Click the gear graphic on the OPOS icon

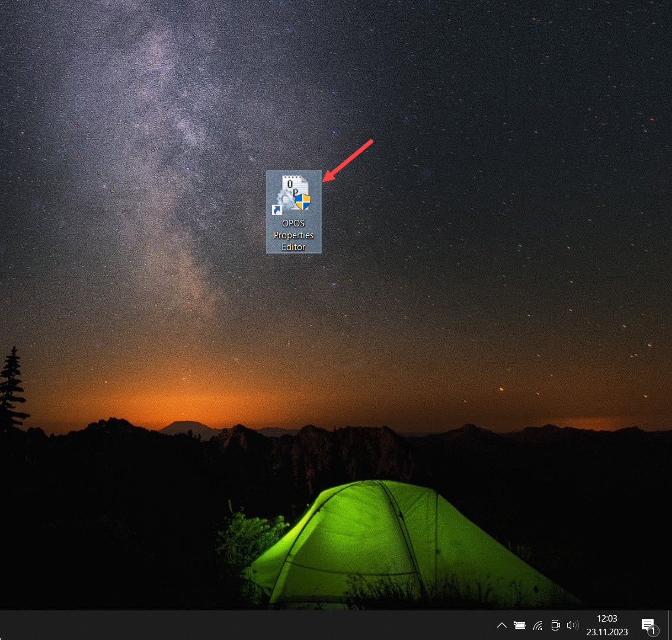pyautogui.click(x=286, y=200)
